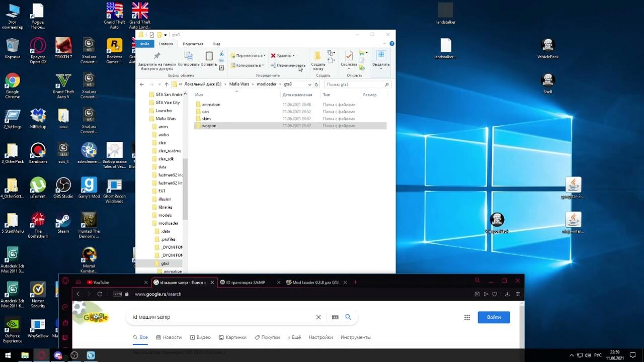644x362 pixels.
Task: Select GTA Vice City in navigation tree
Action: click(168, 103)
